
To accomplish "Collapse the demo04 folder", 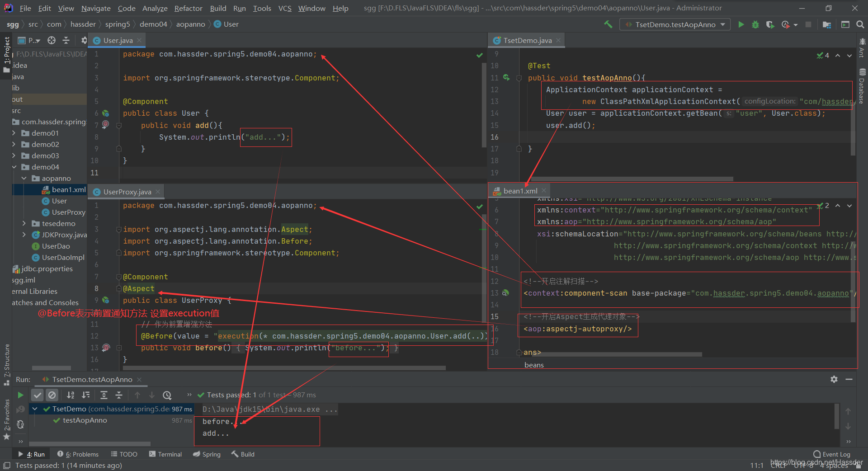I will click(14, 167).
